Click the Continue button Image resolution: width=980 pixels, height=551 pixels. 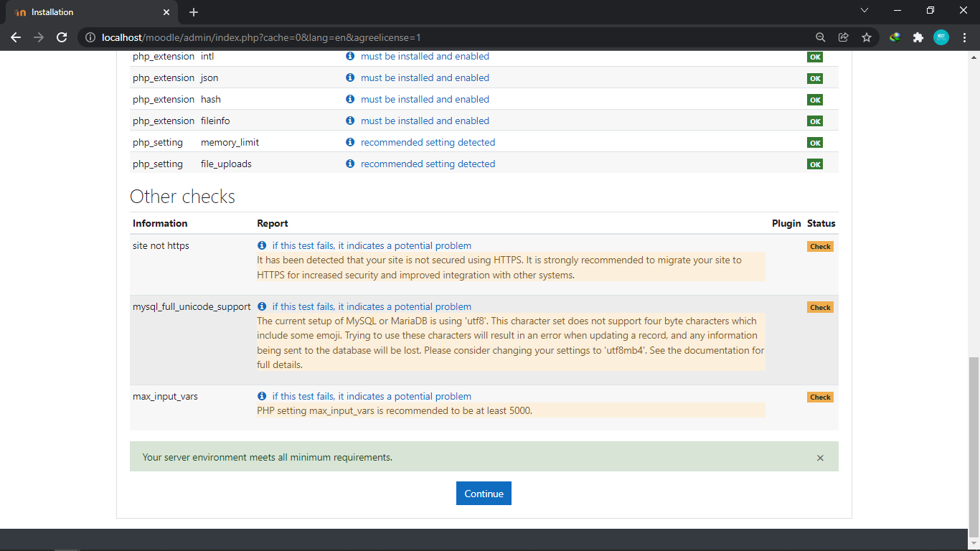(484, 493)
